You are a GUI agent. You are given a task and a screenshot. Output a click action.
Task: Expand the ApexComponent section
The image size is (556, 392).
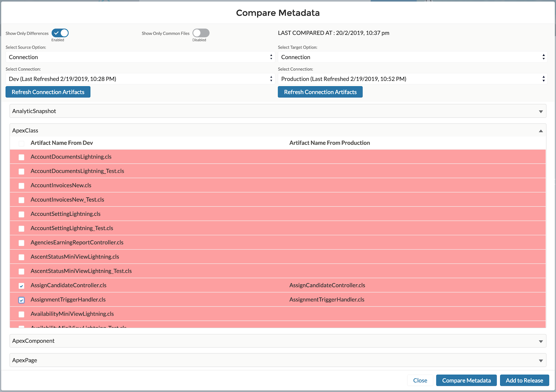(278, 341)
